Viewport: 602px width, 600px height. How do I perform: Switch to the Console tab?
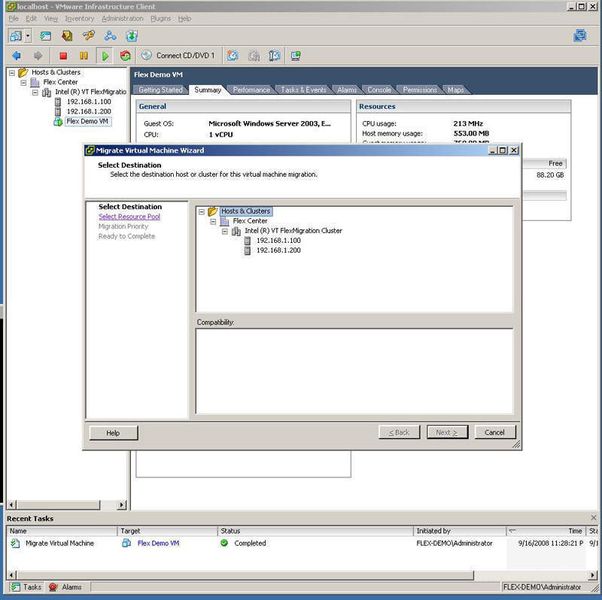pos(379,90)
